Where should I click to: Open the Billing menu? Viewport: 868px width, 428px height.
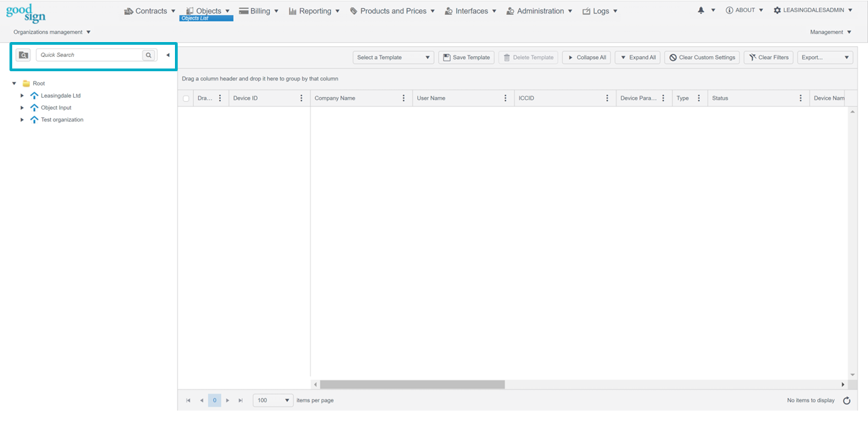(260, 11)
